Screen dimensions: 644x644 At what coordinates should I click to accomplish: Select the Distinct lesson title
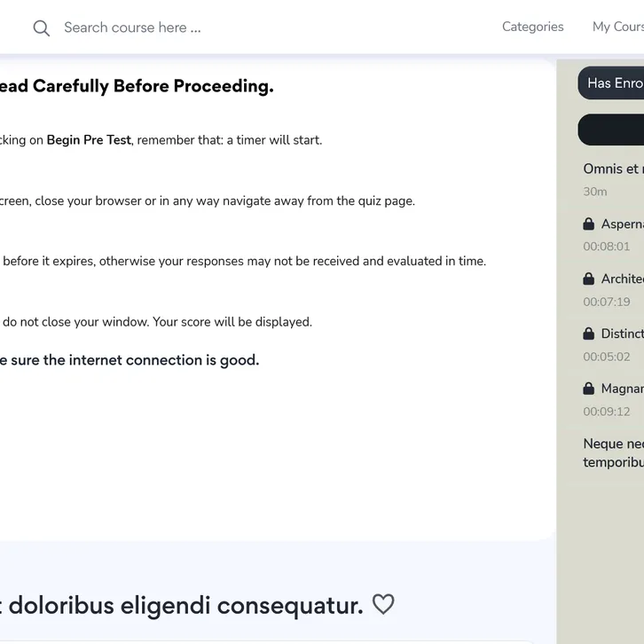[x=623, y=334]
